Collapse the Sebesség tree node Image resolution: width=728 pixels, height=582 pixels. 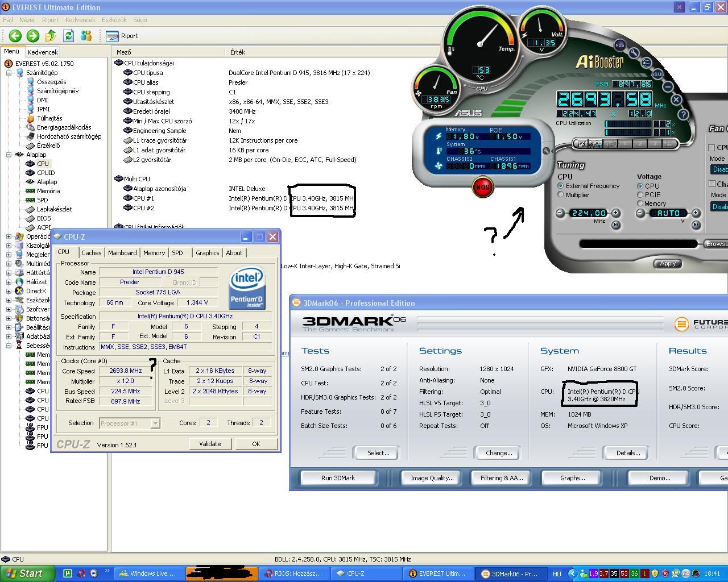pos(9,346)
